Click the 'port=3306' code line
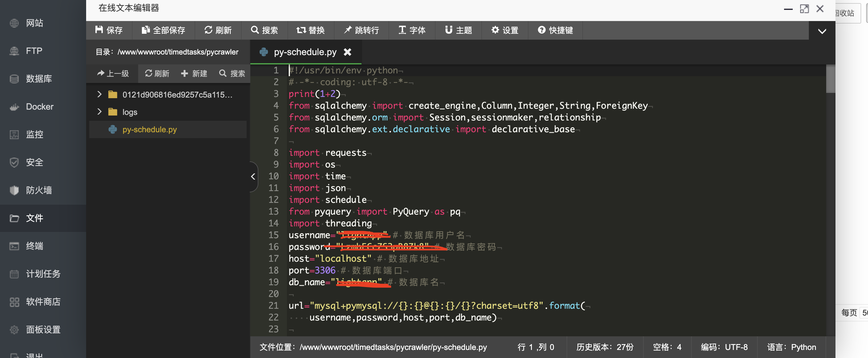The width and height of the screenshot is (868, 358). click(x=312, y=270)
